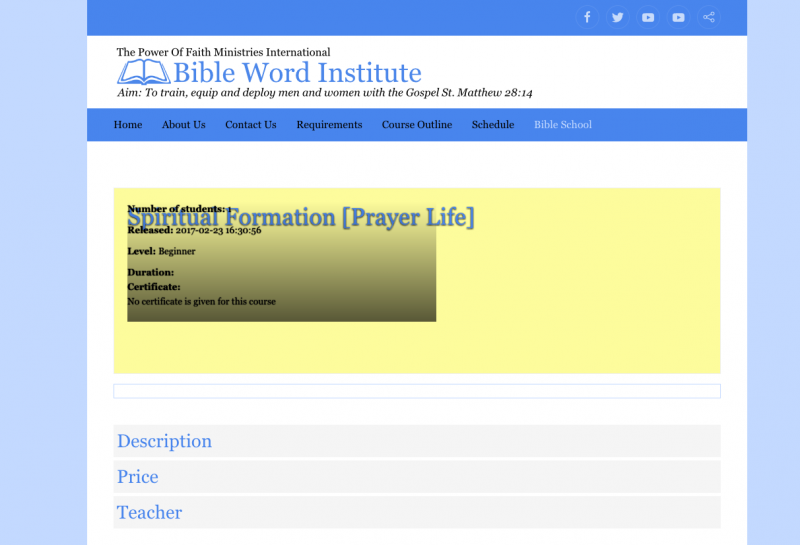Expand the Description section
Image resolution: width=800 pixels, height=545 pixels.
point(417,441)
